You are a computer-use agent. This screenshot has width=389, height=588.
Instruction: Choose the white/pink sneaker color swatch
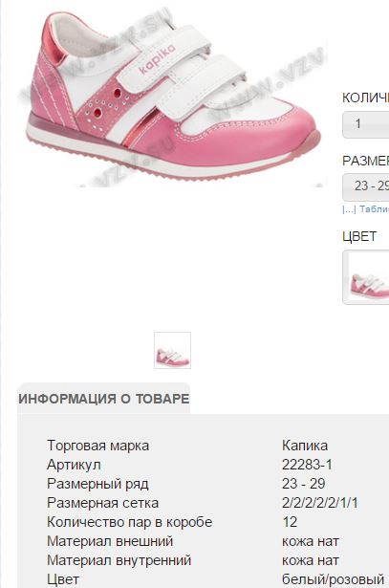(x=366, y=277)
